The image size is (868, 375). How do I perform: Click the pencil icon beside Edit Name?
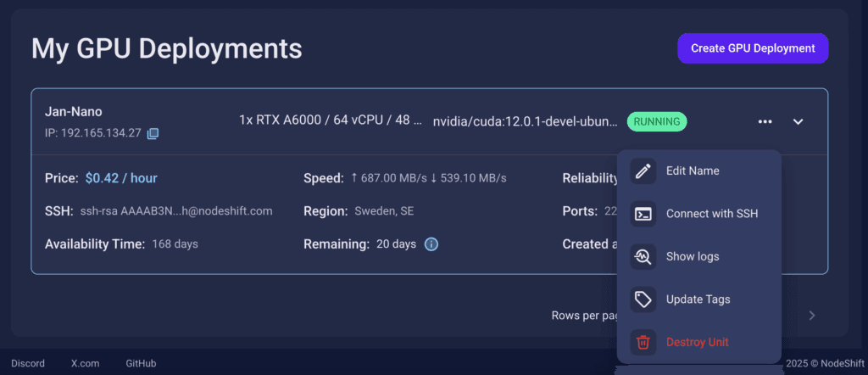tap(643, 171)
